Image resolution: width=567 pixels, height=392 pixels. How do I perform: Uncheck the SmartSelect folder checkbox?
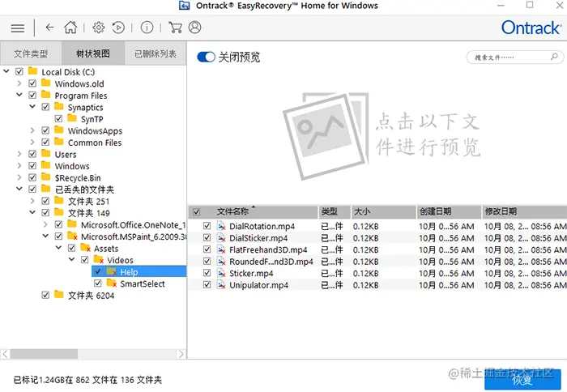click(98, 283)
